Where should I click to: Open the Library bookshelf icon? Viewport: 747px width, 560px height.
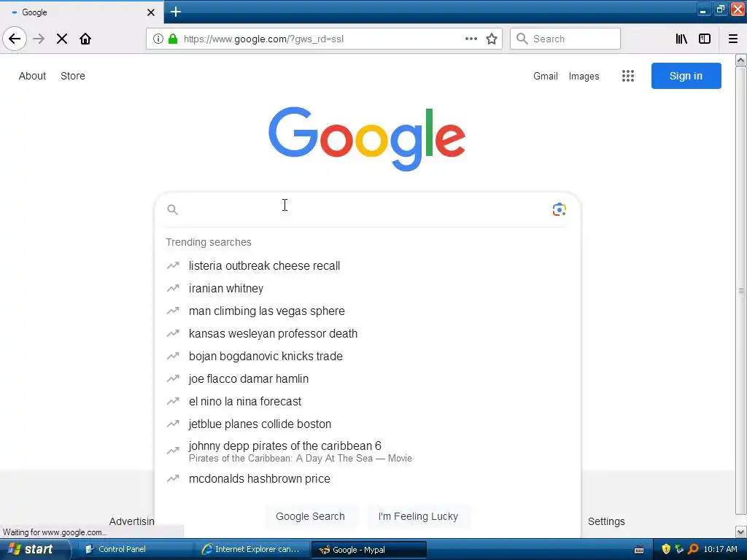[x=681, y=39]
